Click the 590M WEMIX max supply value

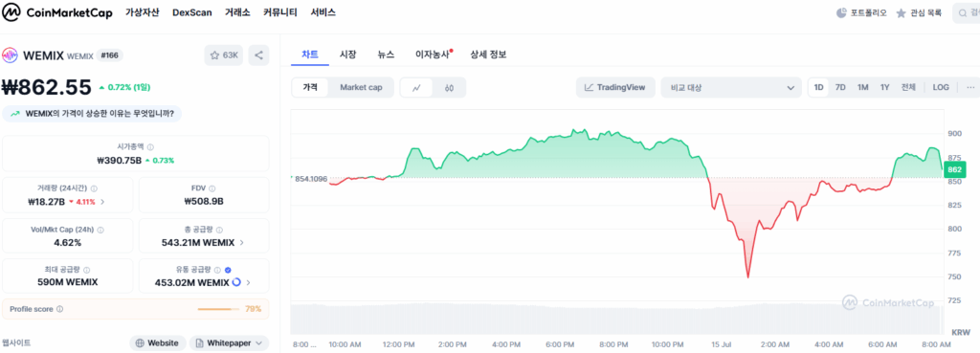point(68,282)
